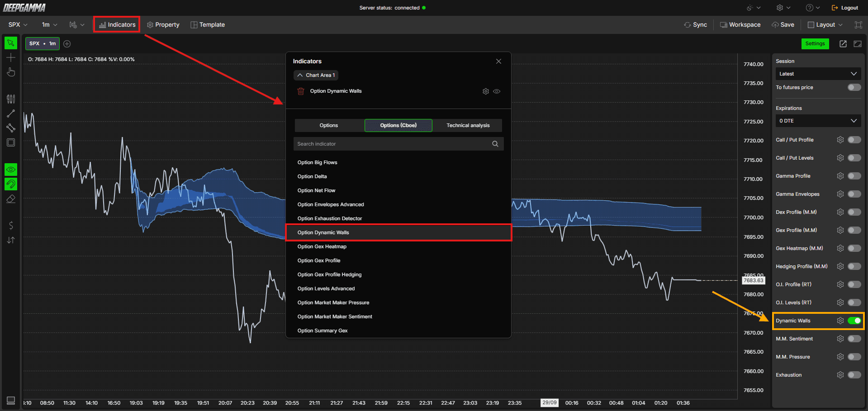Expand the Session Latest dropdown

[818, 74]
